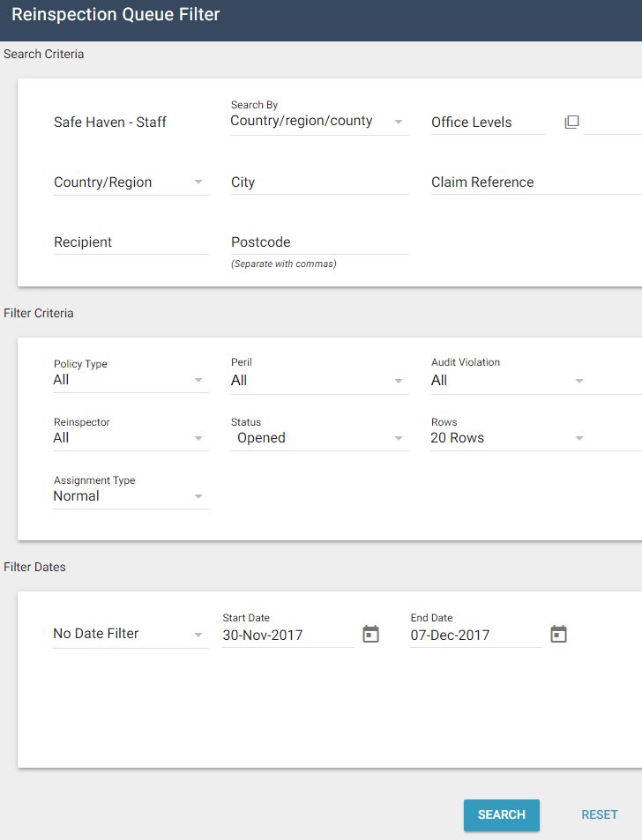The height and width of the screenshot is (840, 642).
Task: Expand the No Date Filter dropdown
Action: [131, 634]
